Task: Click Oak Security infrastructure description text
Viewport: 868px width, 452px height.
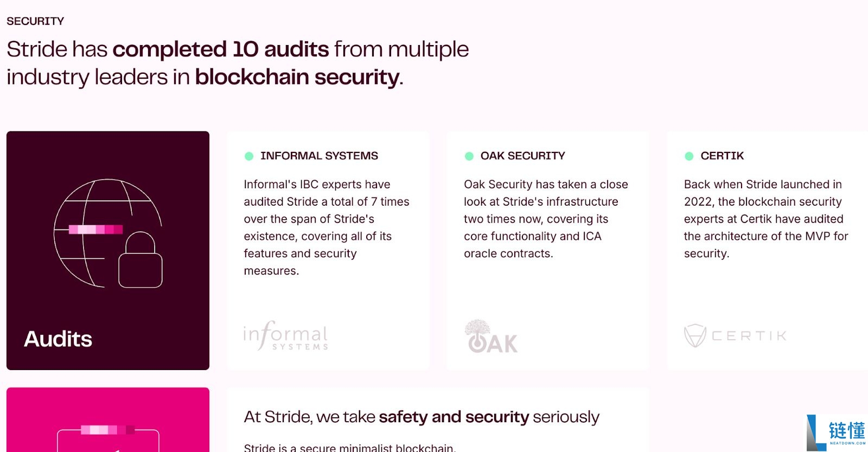Action: [x=546, y=219]
